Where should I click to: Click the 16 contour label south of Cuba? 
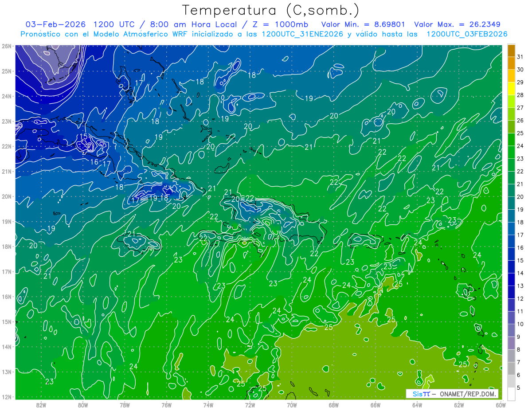(94, 162)
